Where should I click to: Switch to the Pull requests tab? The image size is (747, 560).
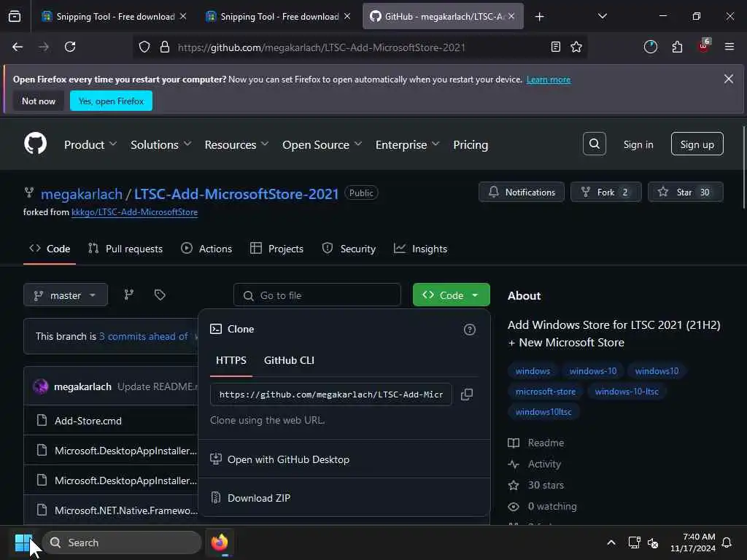(x=125, y=249)
